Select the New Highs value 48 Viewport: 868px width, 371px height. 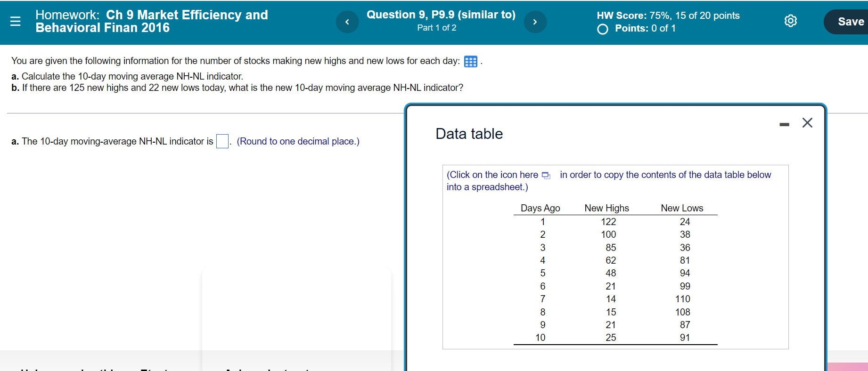click(x=611, y=273)
